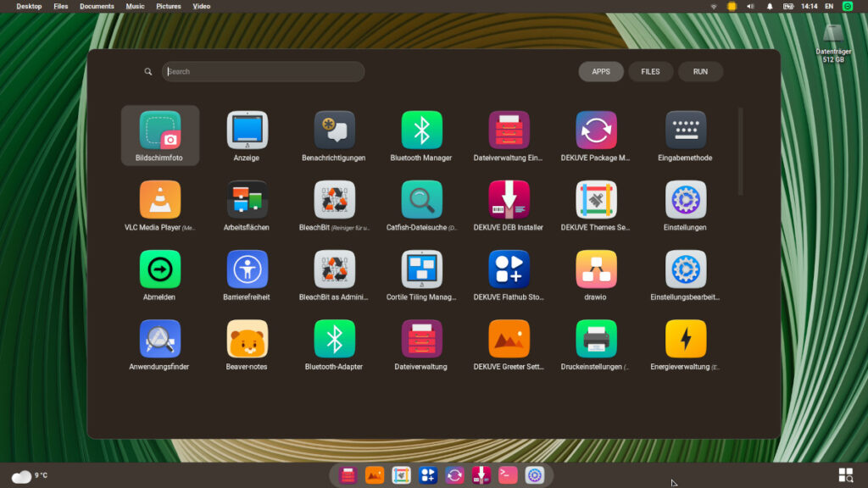Open the Pictures menu in top bar
868x488 pixels.
(169, 6)
